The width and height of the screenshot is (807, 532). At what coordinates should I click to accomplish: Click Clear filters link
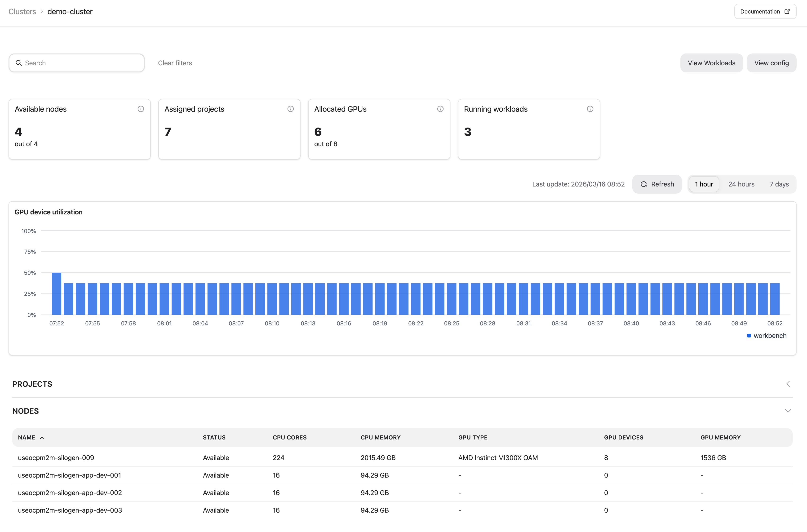tap(175, 63)
